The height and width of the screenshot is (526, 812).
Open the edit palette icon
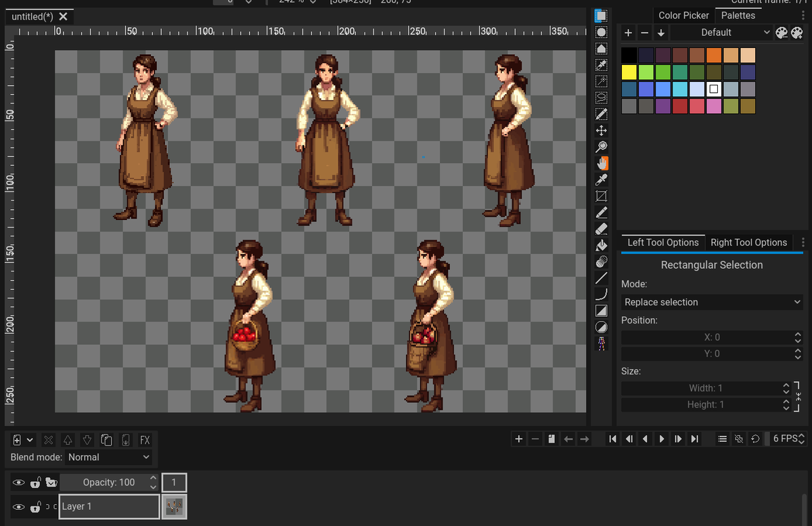coord(781,32)
